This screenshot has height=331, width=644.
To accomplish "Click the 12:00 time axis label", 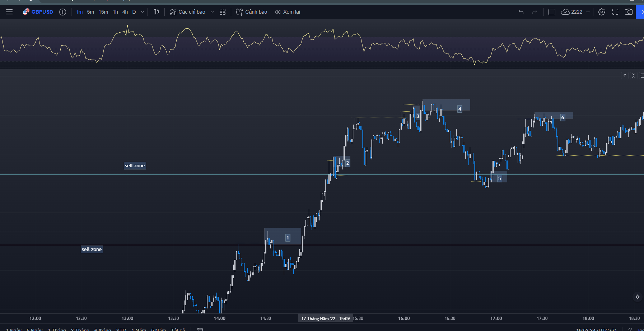I will (35, 318).
